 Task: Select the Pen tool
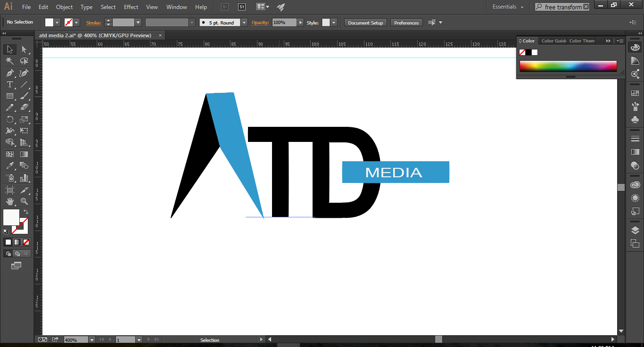[10, 71]
